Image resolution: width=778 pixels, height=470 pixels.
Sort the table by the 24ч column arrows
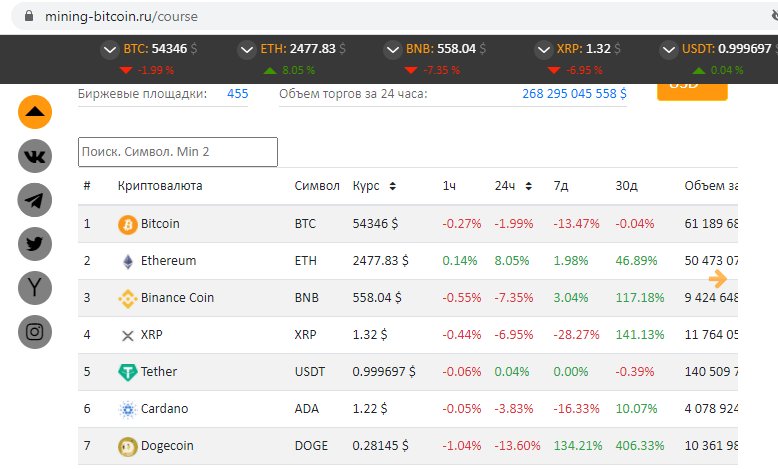tap(528, 186)
